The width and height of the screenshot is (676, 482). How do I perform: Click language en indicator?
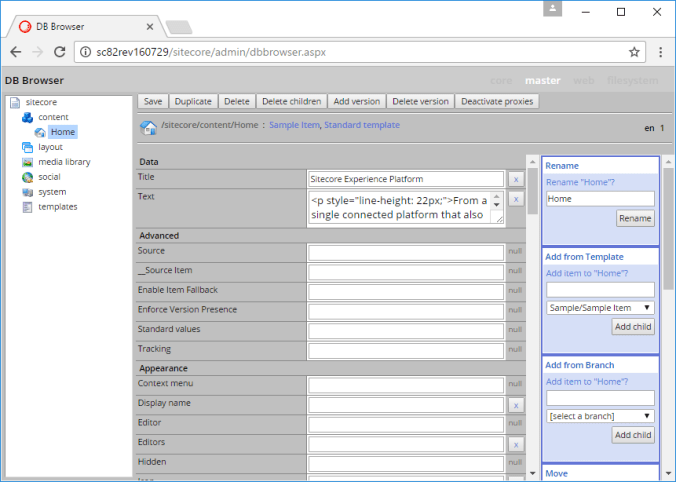click(649, 128)
